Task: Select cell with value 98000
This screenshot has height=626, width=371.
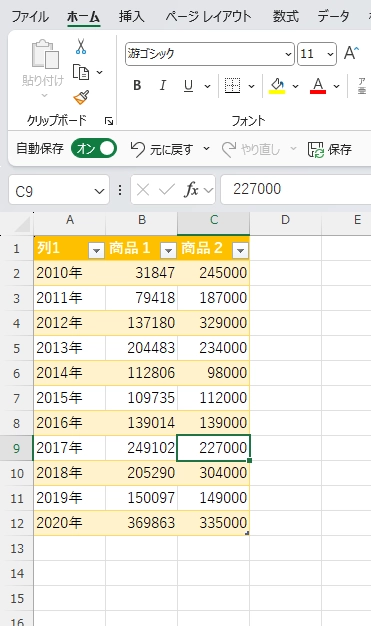Action: 214,373
